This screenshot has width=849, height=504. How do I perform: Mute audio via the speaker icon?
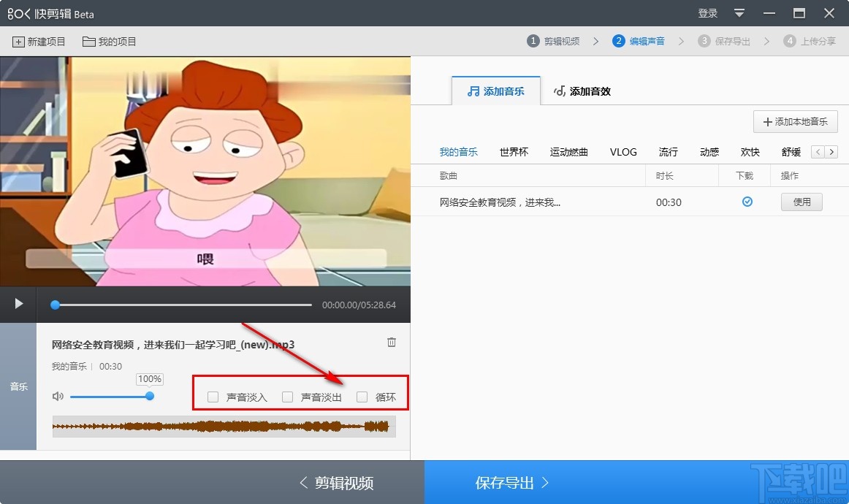coord(58,397)
